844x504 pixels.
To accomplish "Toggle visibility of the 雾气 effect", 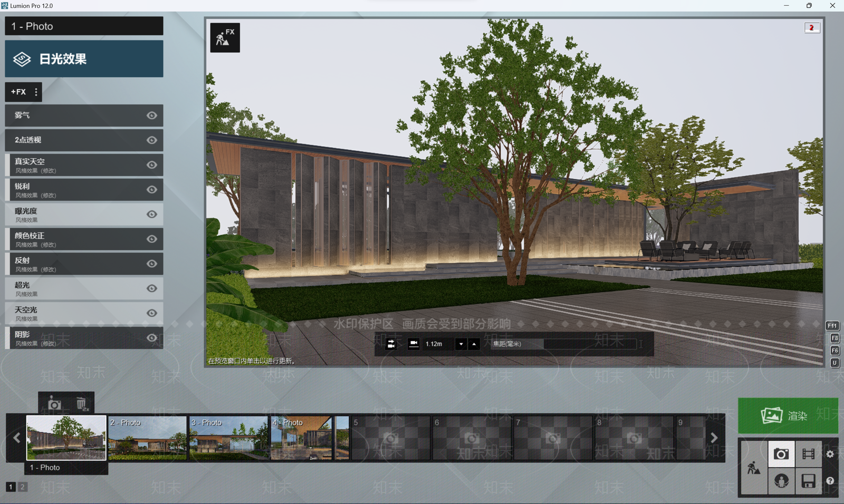I will click(x=152, y=115).
